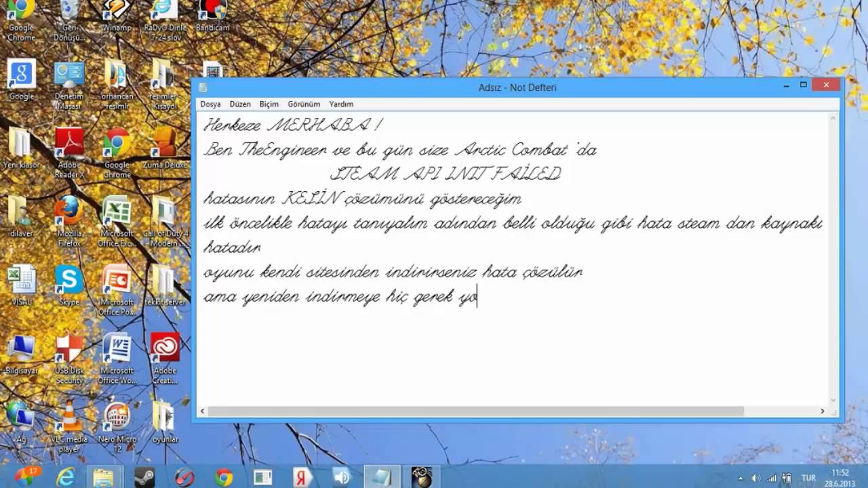The image size is (868, 488).
Task: Switch the TUR input language indicator
Action: pyautogui.click(x=808, y=478)
